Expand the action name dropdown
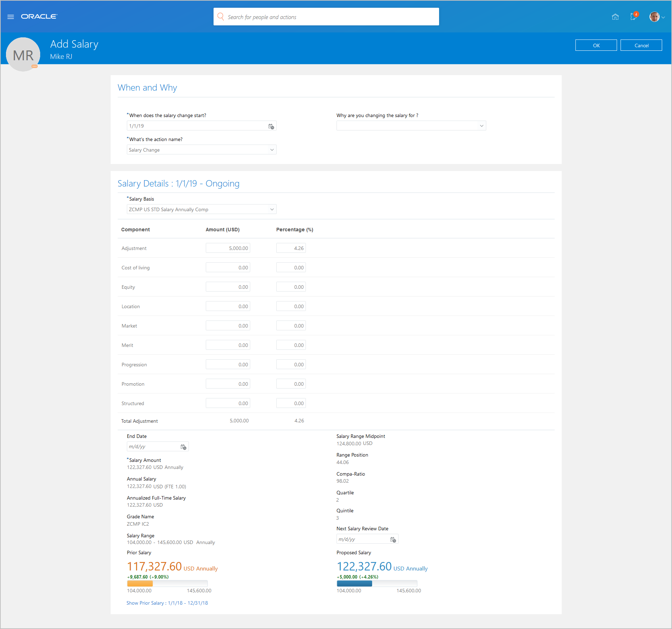Viewport: 672px width, 629px height. 272,150
